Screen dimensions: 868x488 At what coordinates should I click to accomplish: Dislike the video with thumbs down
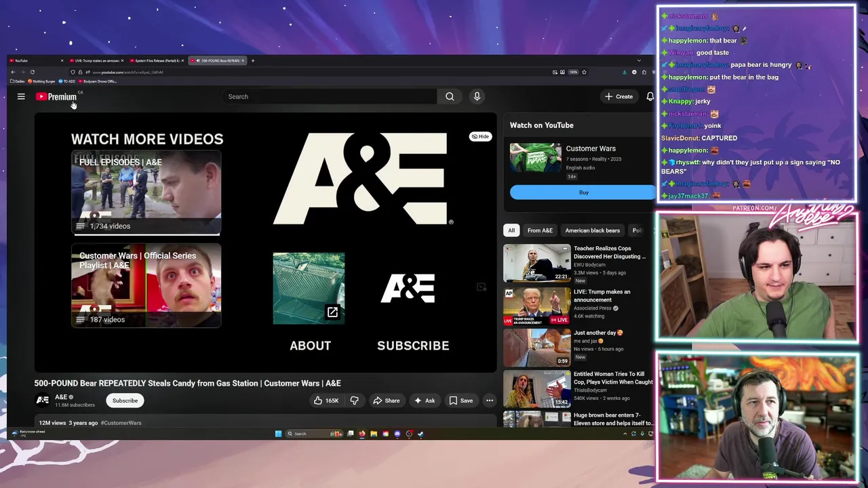[354, 401]
